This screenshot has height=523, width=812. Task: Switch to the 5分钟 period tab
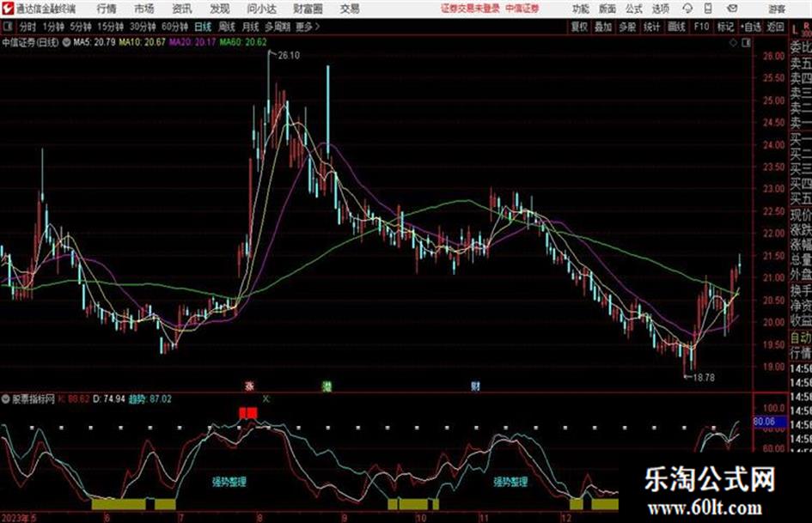click(x=80, y=27)
